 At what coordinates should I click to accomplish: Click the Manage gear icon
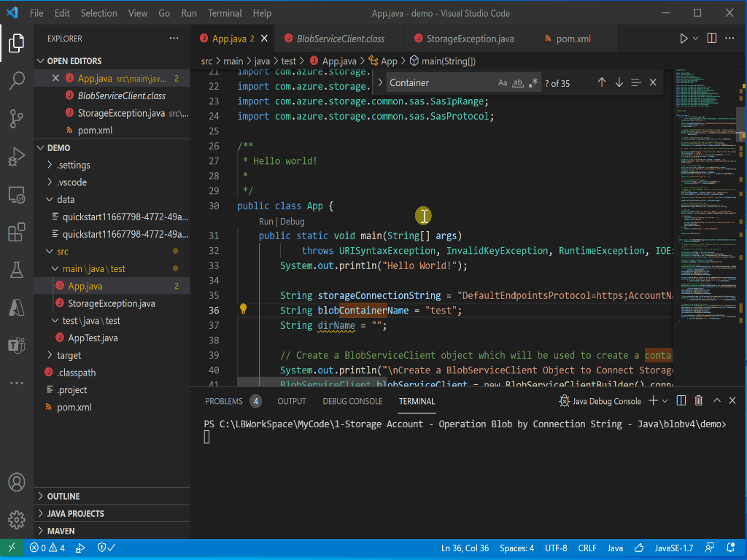point(16,520)
